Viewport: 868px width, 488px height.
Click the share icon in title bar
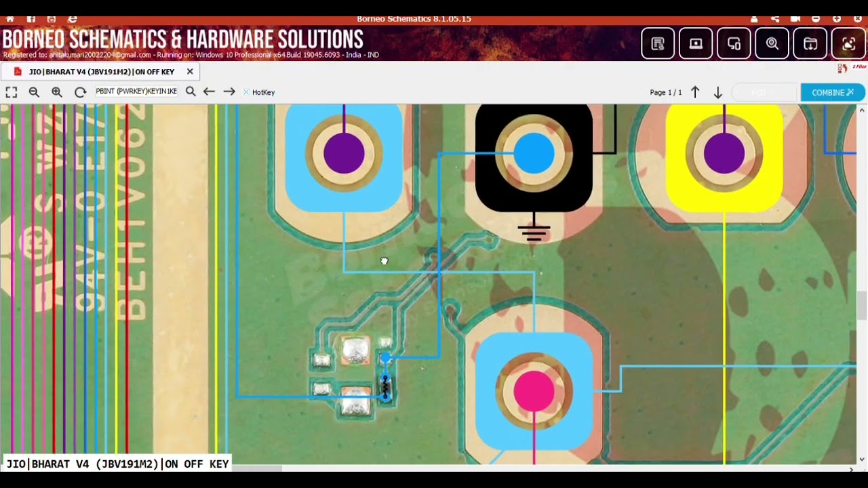pos(775,19)
